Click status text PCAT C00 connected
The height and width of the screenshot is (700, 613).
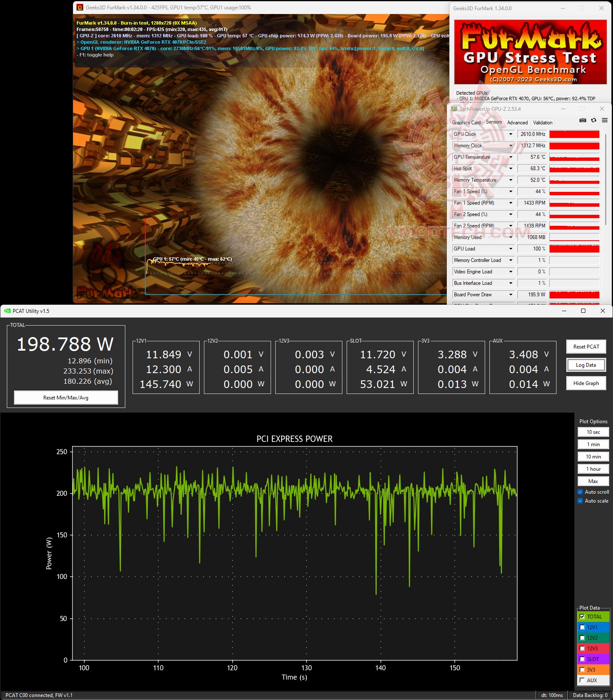[39, 695]
